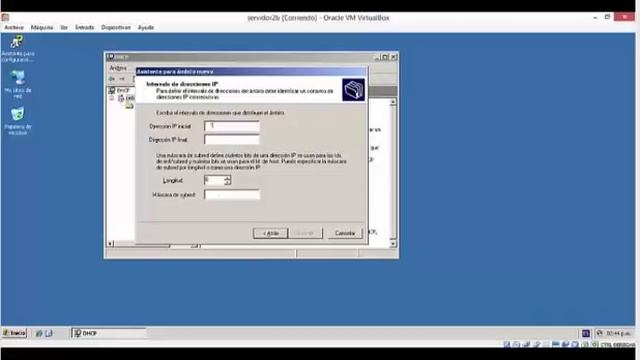
Task: Click the Cancelar button in the wizard
Action: point(345,233)
